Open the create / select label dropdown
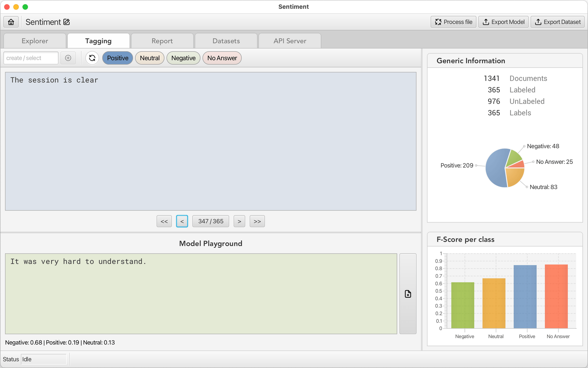 [31, 58]
